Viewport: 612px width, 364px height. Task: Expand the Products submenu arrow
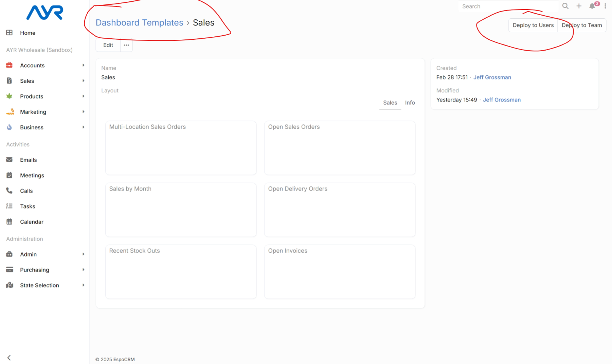83,96
